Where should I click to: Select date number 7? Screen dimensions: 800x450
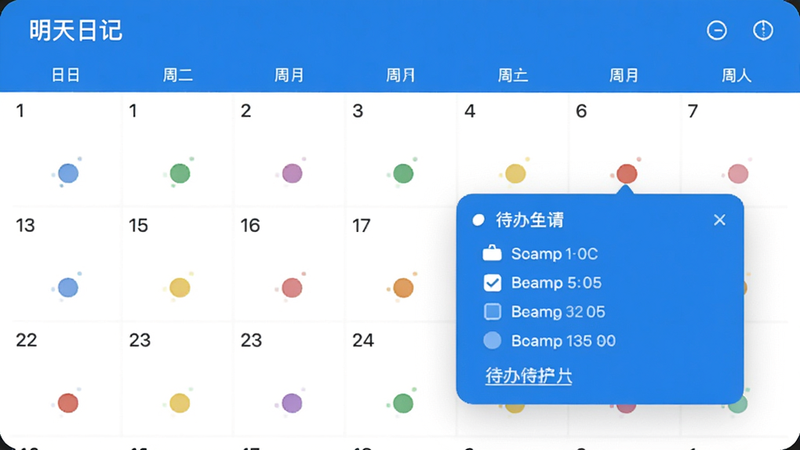point(692,111)
